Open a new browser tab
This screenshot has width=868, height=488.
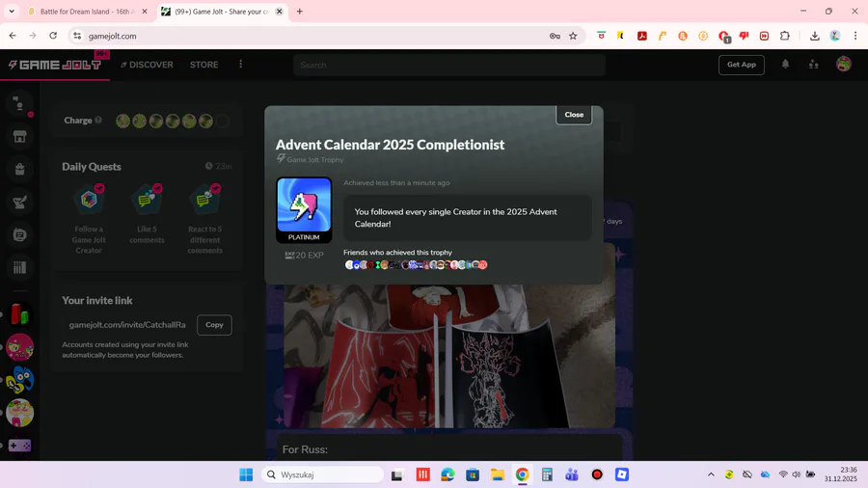point(300,11)
